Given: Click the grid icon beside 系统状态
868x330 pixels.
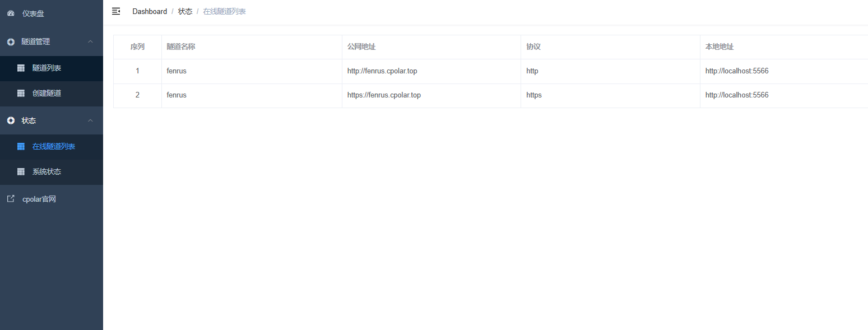Looking at the screenshot, I should click(x=21, y=172).
